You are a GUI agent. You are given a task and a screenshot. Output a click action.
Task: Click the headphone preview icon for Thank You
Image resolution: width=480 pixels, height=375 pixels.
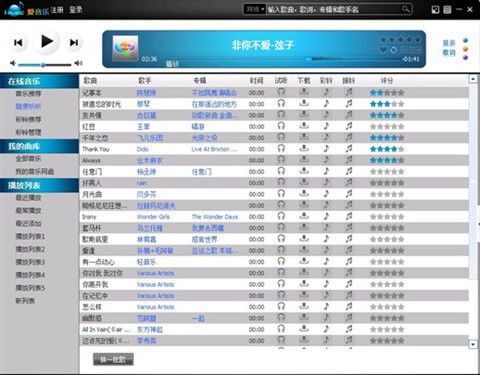pos(281,148)
